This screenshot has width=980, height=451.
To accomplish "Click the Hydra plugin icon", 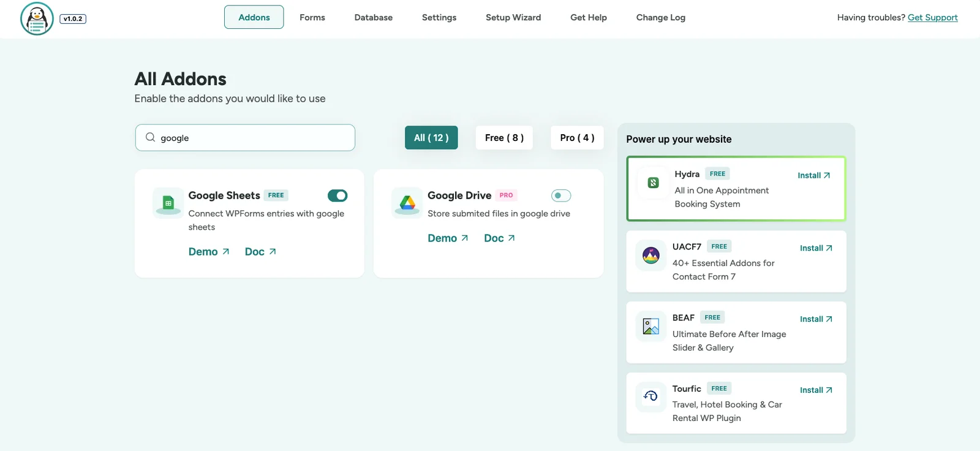I will pyautogui.click(x=653, y=183).
